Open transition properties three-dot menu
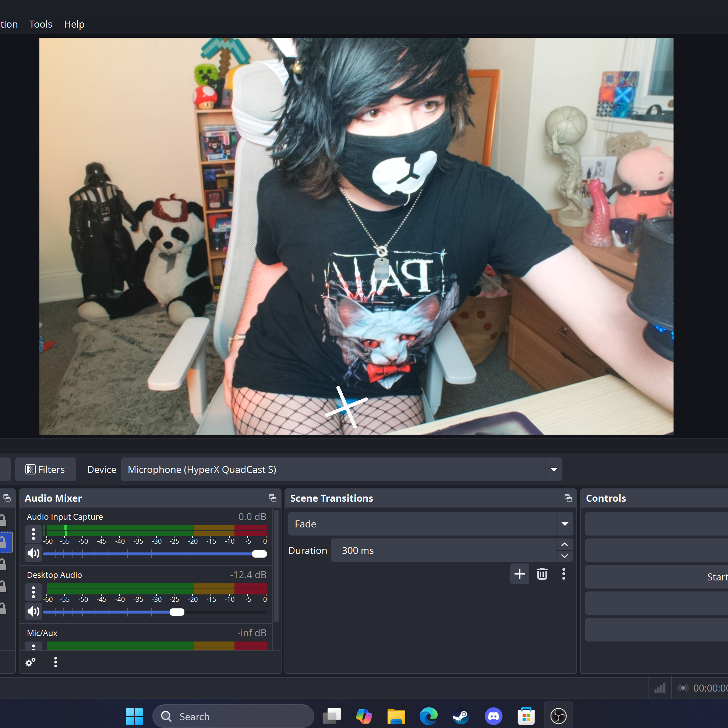 click(x=564, y=574)
